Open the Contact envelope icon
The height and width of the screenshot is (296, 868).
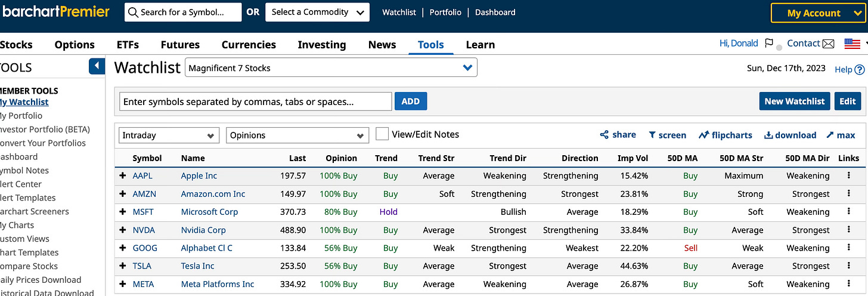click(x=828, y=44)
